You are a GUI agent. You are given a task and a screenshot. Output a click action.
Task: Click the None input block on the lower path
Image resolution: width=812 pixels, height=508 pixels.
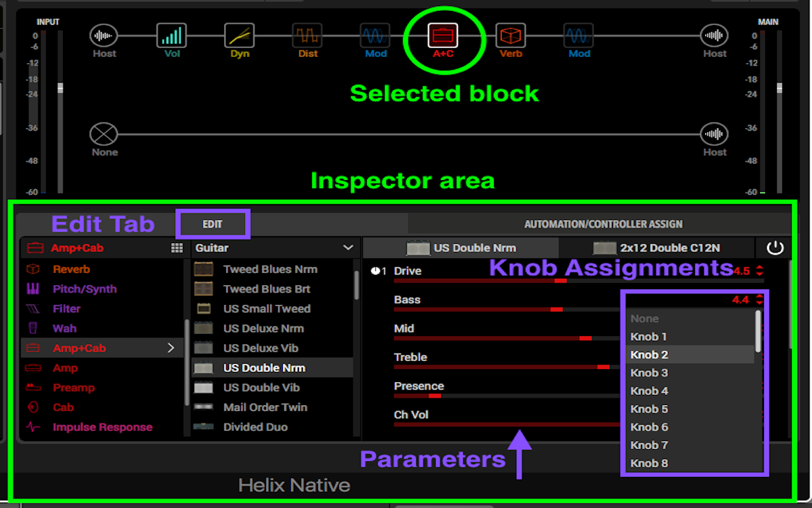104,134
